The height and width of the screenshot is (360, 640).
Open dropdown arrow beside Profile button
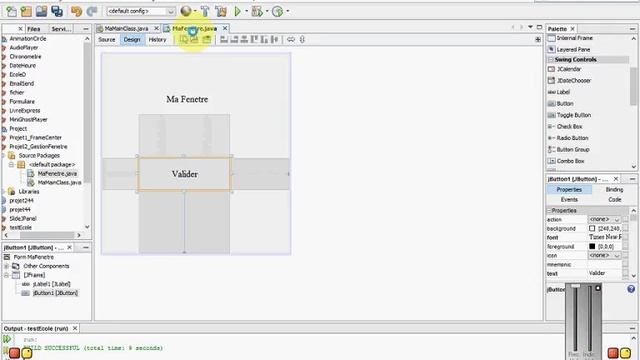[x=288, y=11]
